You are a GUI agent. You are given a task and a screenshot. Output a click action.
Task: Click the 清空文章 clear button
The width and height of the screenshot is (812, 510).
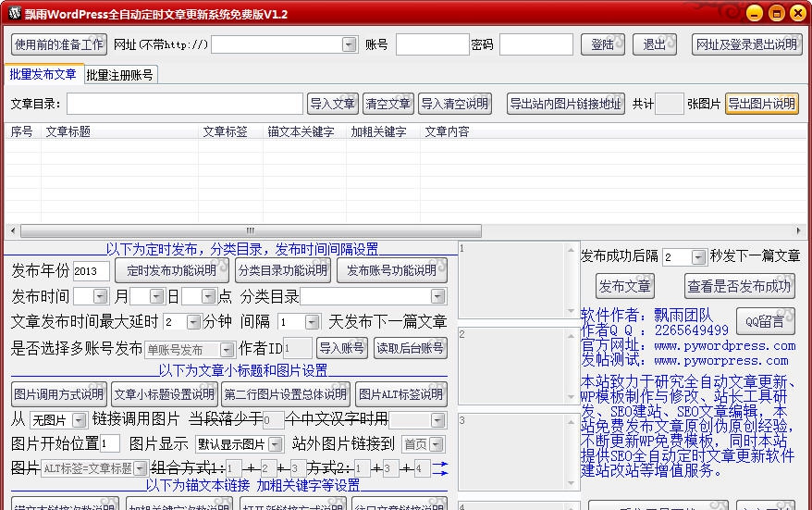pyautogui.click(x=388, y=104)
